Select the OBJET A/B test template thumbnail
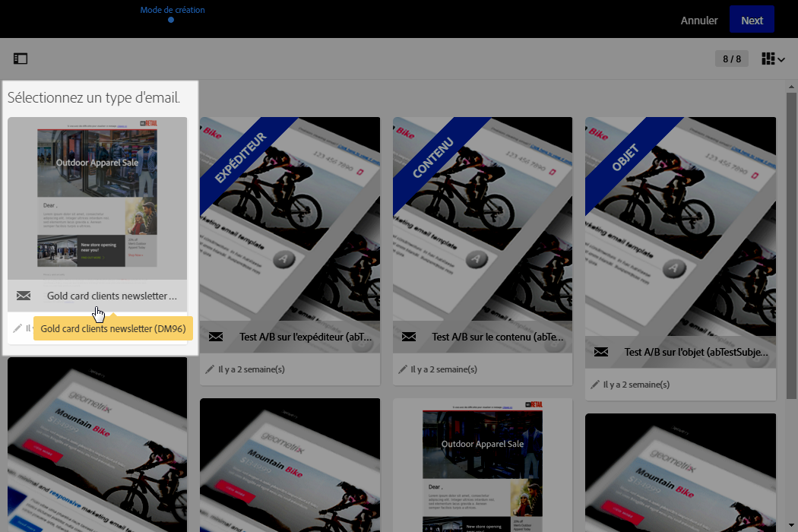Viewport: 798px width, 532px height. [x=680, y=226]
